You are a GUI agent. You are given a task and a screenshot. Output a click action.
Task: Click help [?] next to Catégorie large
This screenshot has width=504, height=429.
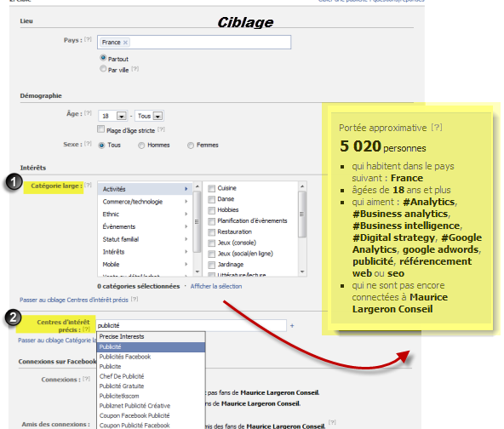(x=88, y=185)
